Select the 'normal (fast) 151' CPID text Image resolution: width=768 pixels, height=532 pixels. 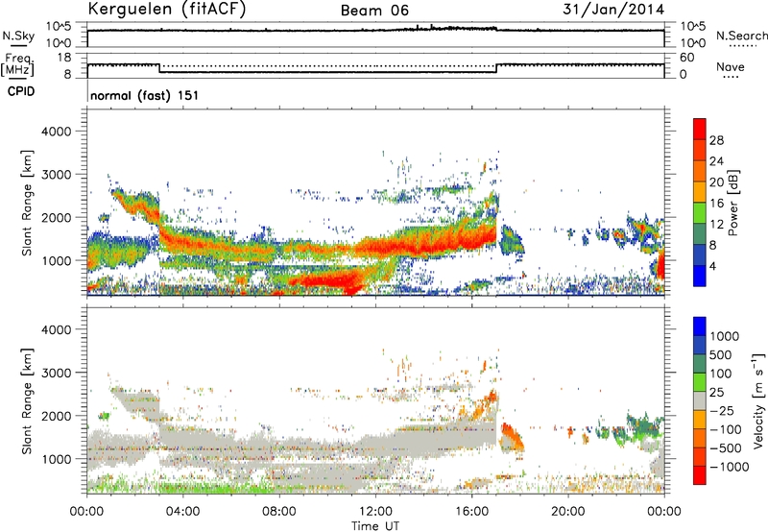coord(145,95)
